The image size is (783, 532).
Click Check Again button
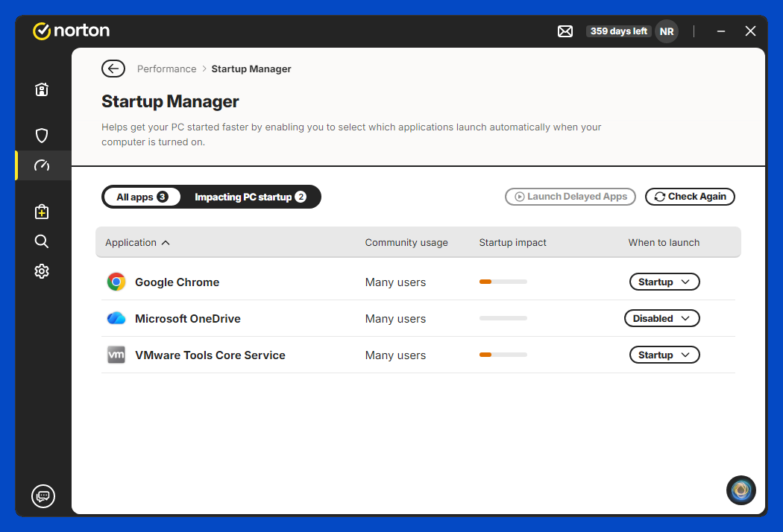[x=690, y=197]
